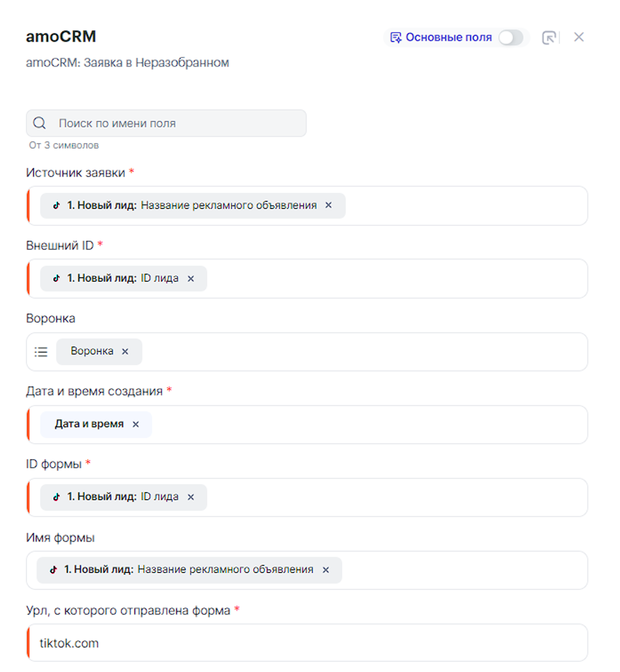The width and height of the screenshot is (620, 672).
Task: Toggle the Основные поля switch
Action: (511, 38)
